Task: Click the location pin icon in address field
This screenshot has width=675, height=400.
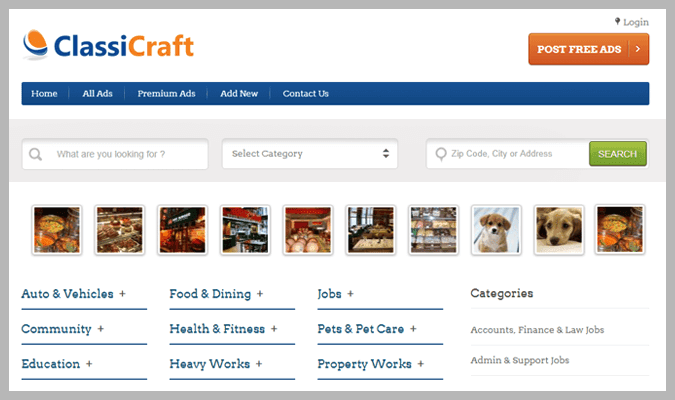Action: (x=440, y=155)
